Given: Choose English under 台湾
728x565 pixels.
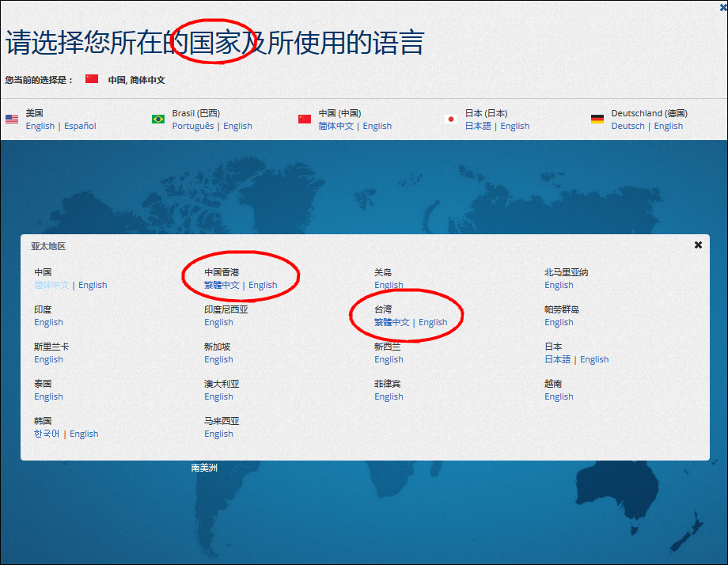Looking at the screenshot, I should pos(433,322).
